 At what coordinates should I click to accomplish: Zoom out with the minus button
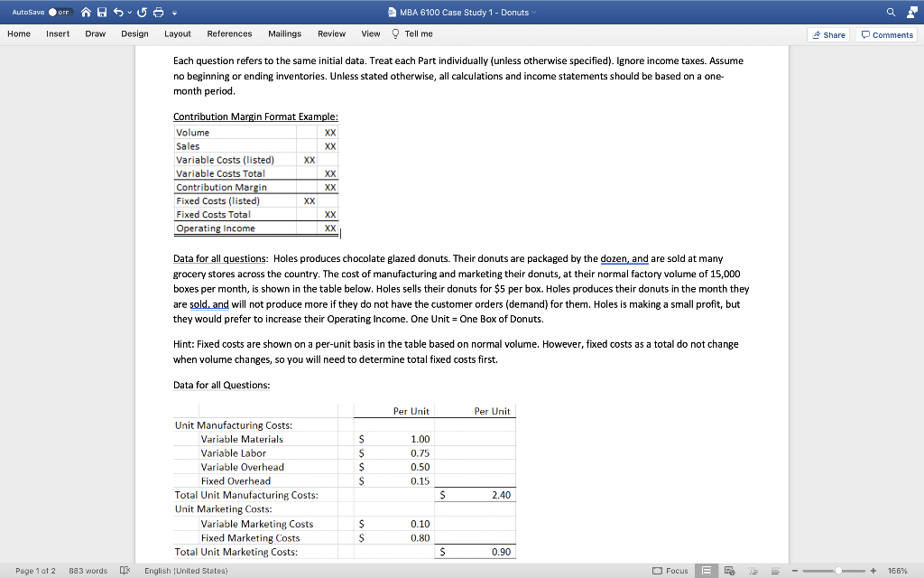795,571
